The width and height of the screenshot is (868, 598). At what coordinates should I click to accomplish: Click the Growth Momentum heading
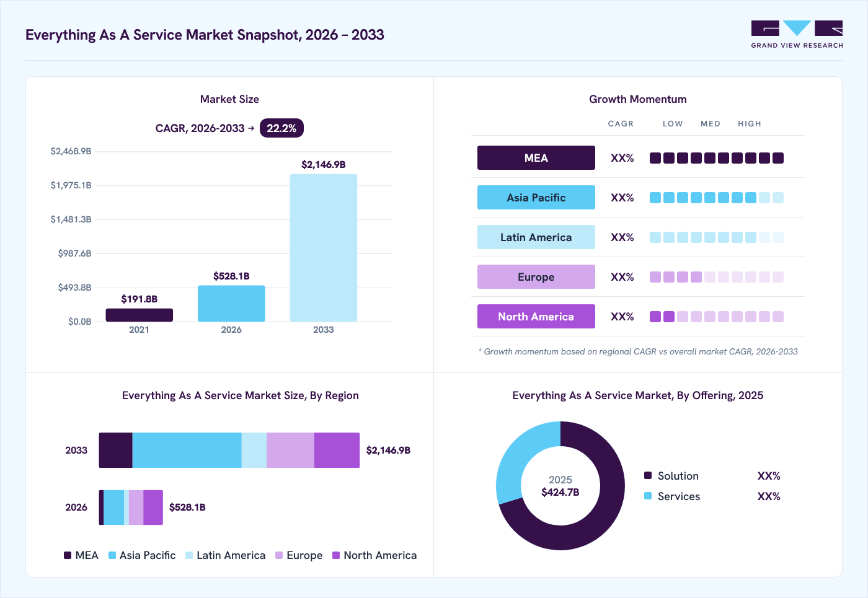638,99
